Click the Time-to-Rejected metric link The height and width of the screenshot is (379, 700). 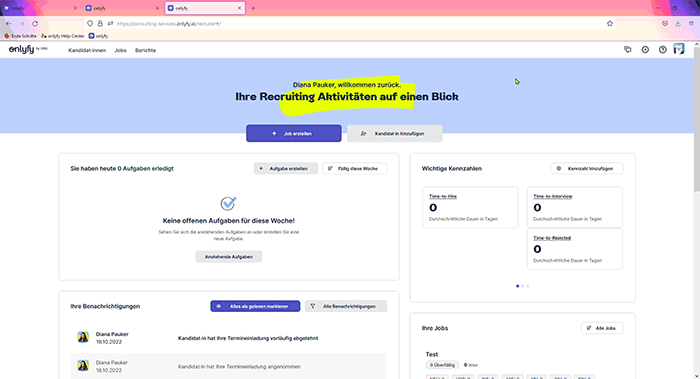coord(552,238)
